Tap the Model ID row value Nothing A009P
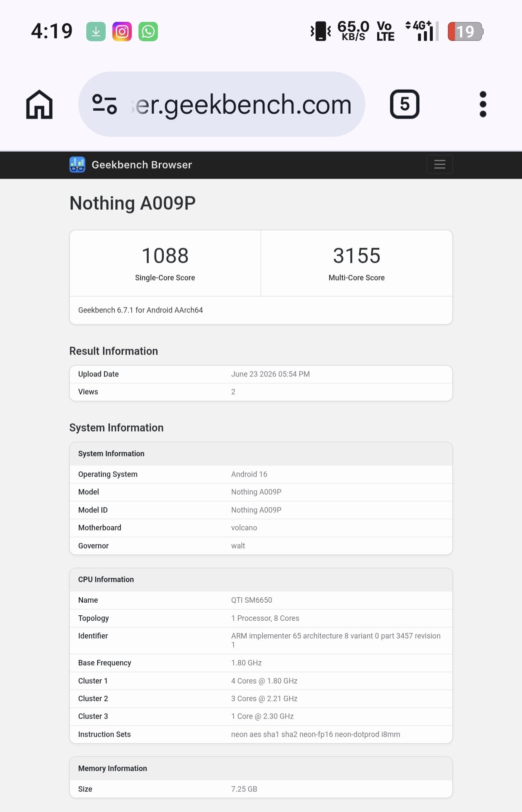Image resolution: width=522 pixels, height=812 pixels. point(256,510)
